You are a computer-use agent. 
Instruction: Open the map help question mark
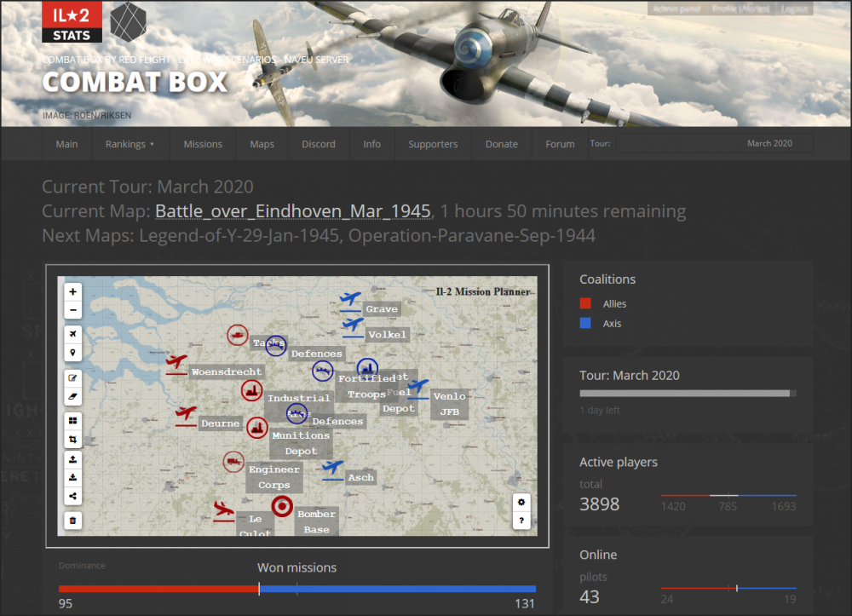[521, 520]
